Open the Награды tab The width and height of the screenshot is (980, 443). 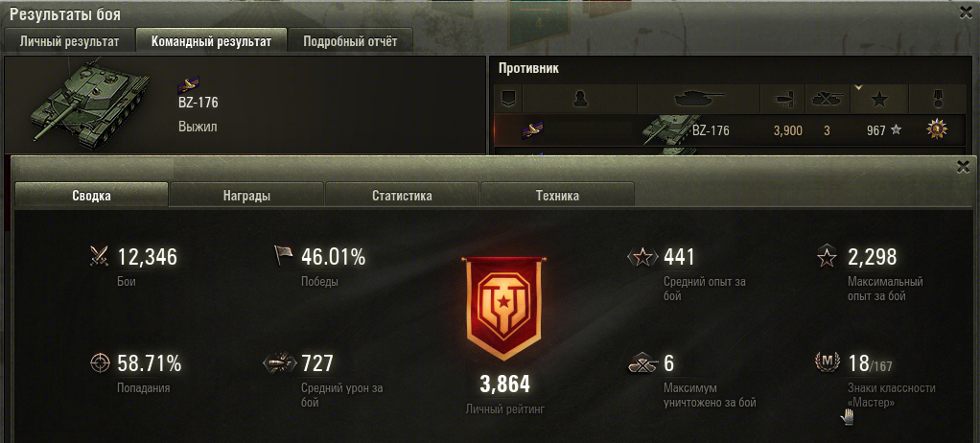tap(246, 195)
